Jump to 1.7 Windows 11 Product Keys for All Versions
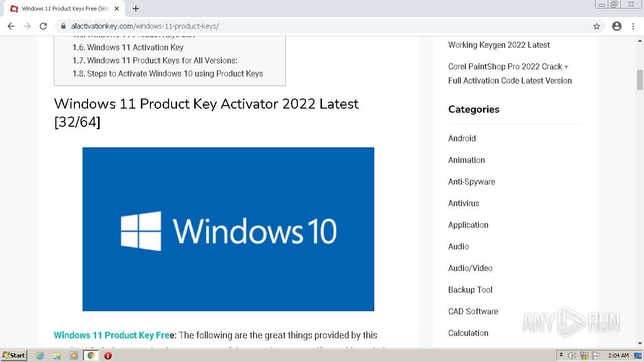This screenshot has width=644, height=362. pos(155,60)
